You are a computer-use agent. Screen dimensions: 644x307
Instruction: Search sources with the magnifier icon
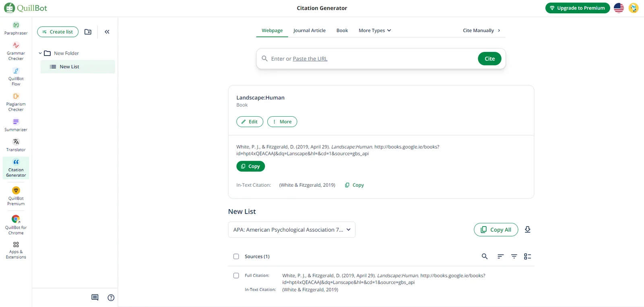click(485, 256)
